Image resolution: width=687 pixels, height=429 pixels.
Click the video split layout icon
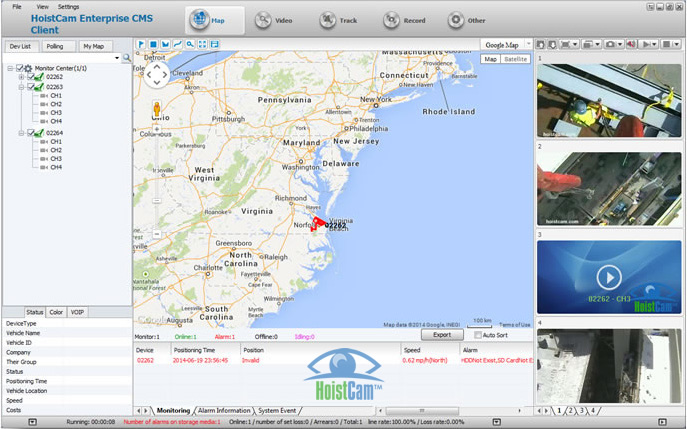coord(588,44)
